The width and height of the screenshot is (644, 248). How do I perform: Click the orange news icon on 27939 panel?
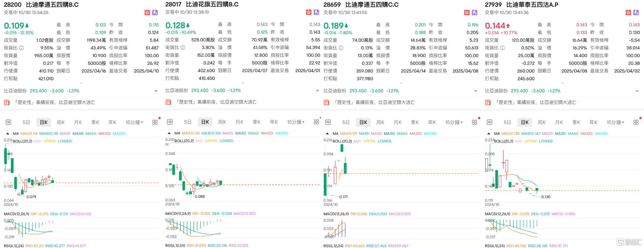488,103
